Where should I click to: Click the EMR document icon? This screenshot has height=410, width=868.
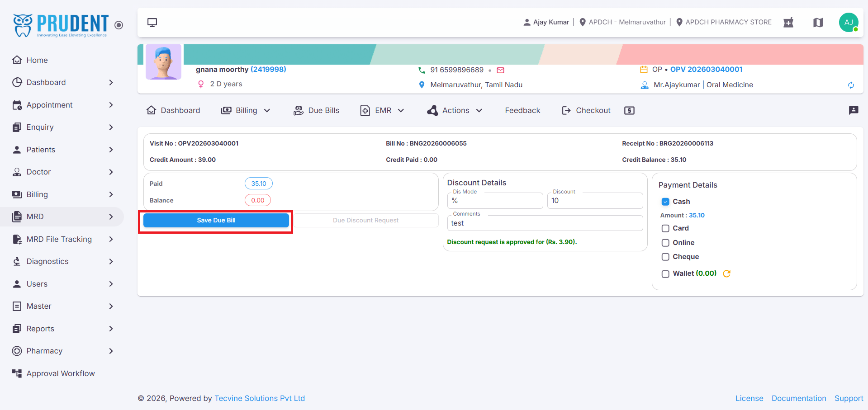[365, 110]
